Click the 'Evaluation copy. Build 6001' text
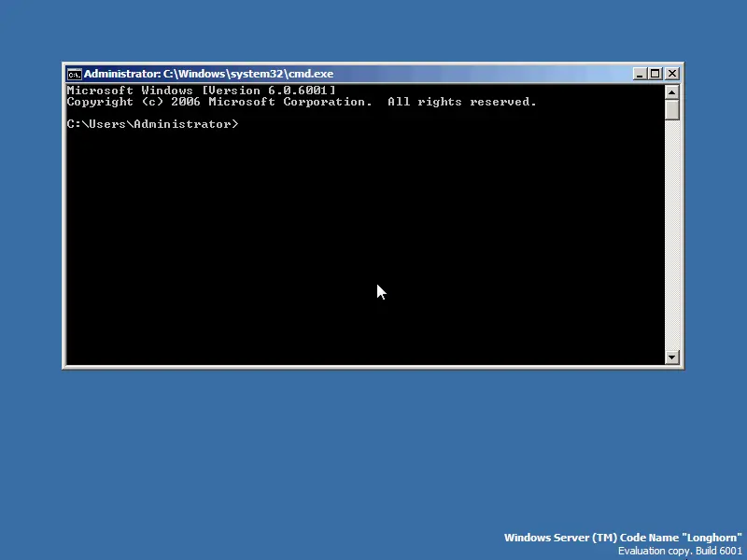 point(680,551)
